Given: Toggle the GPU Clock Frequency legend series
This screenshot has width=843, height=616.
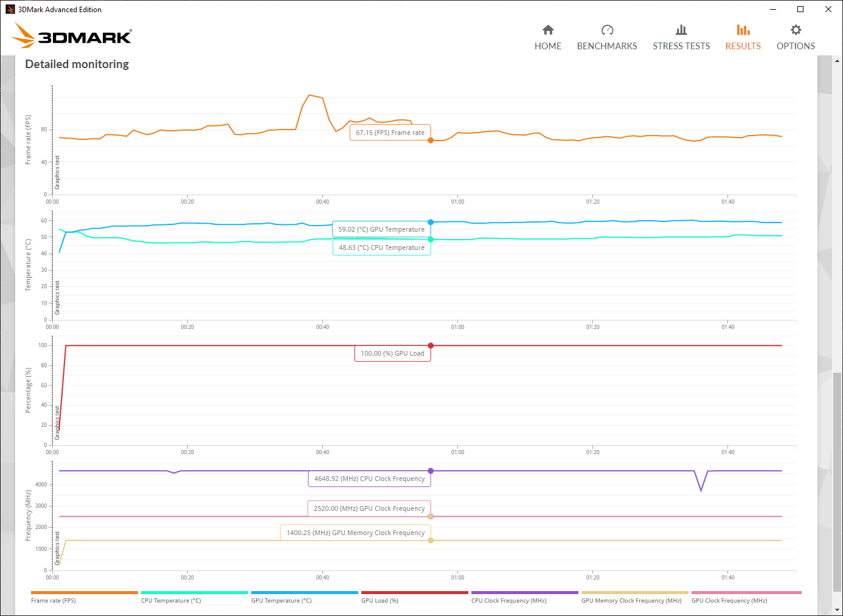Looking at the screenshot, I should tap(746, 597).
